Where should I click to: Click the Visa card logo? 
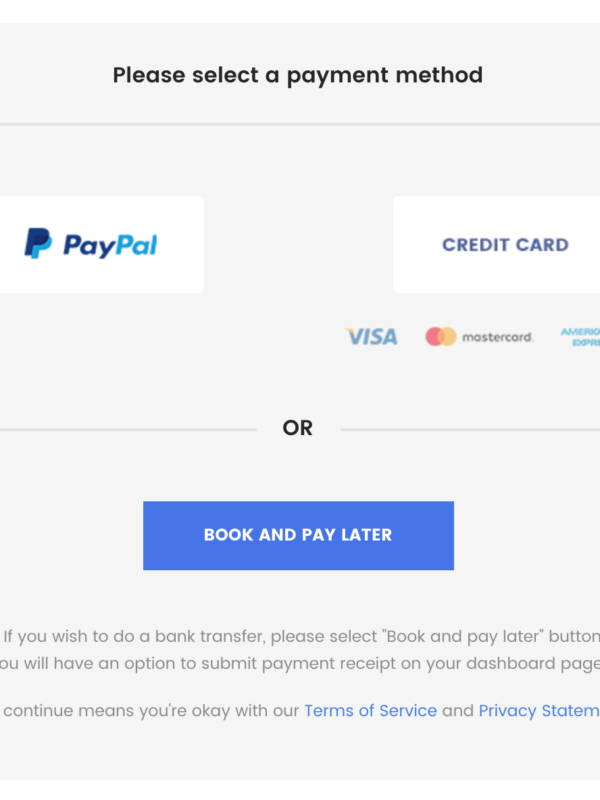click(372, 337)
